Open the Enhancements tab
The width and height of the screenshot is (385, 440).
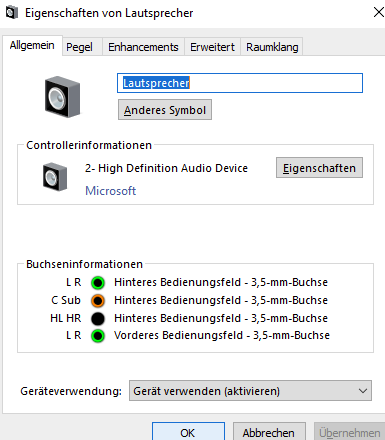click(143, 47)
